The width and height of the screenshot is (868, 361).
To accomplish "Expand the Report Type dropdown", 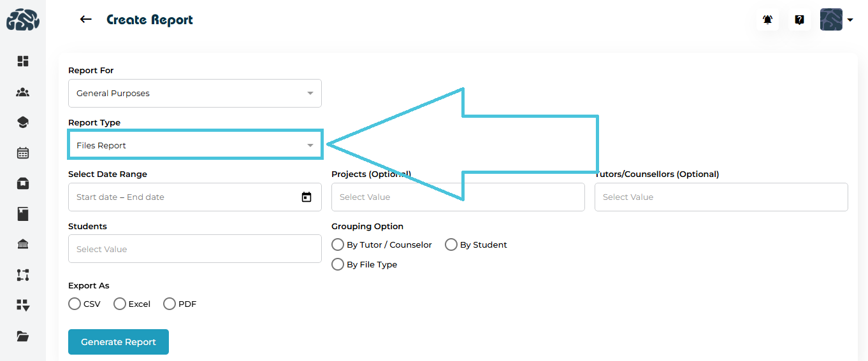I will pyautogui.click(x=194, y=145).
